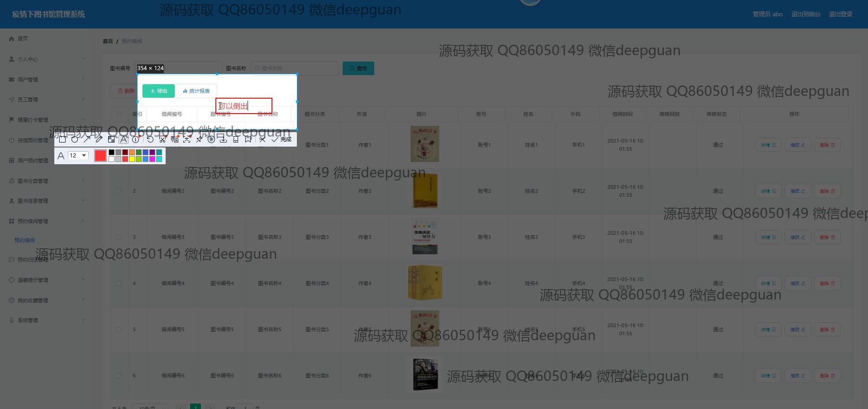The width and height of the screenshot is (868, 409).
Task: Select the mosaic blur tool
Action: (111, 139)
